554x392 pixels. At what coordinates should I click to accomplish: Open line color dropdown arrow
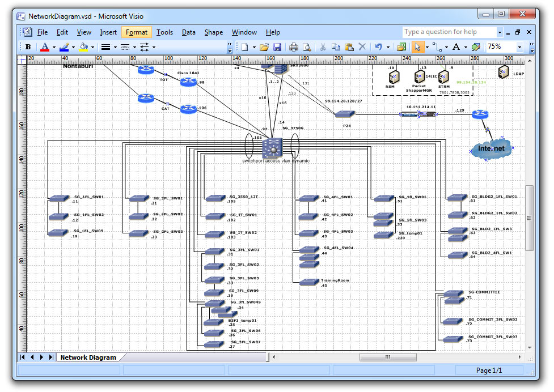pyautogui.click(x=74, y=47)
